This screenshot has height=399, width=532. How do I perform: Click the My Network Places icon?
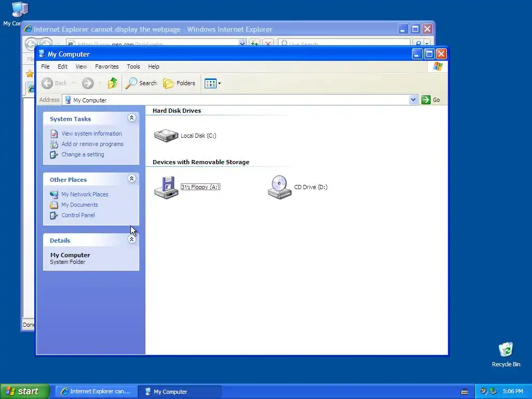54,194
